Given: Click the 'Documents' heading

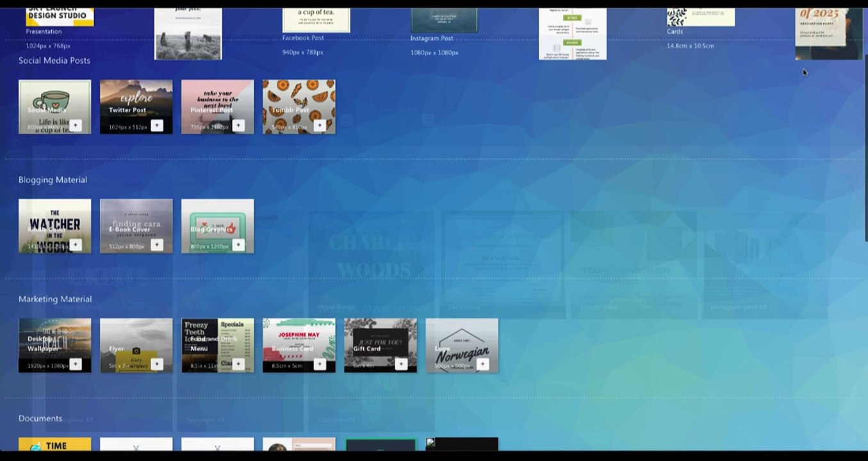Looking at the screenshot, I should 40,418.
